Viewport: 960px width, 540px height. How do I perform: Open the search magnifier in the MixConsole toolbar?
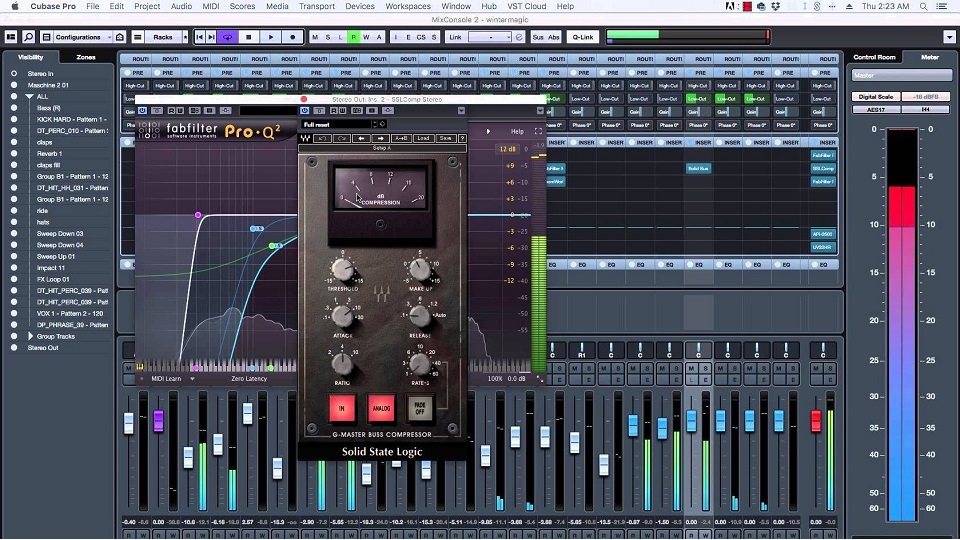pyautogui.click(x=29, y=37)
